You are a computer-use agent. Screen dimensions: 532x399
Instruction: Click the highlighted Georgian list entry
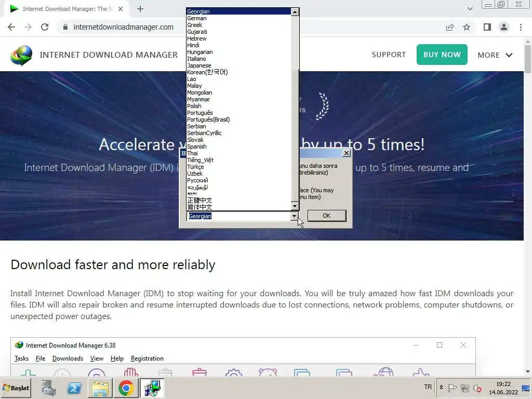click(x=239, y=11)
